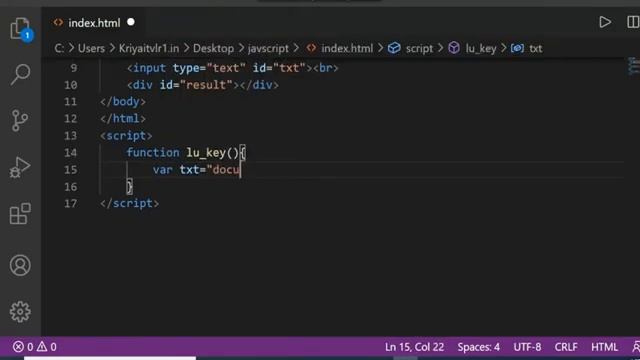Open the Extensions view
The width and height of the screenshot is (640, 360).
click(x=20, y=214)
